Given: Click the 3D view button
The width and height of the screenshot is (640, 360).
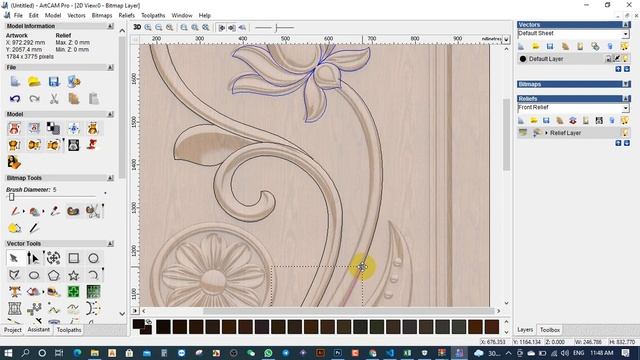Looking at the screenshot, I should click(137, 27).
